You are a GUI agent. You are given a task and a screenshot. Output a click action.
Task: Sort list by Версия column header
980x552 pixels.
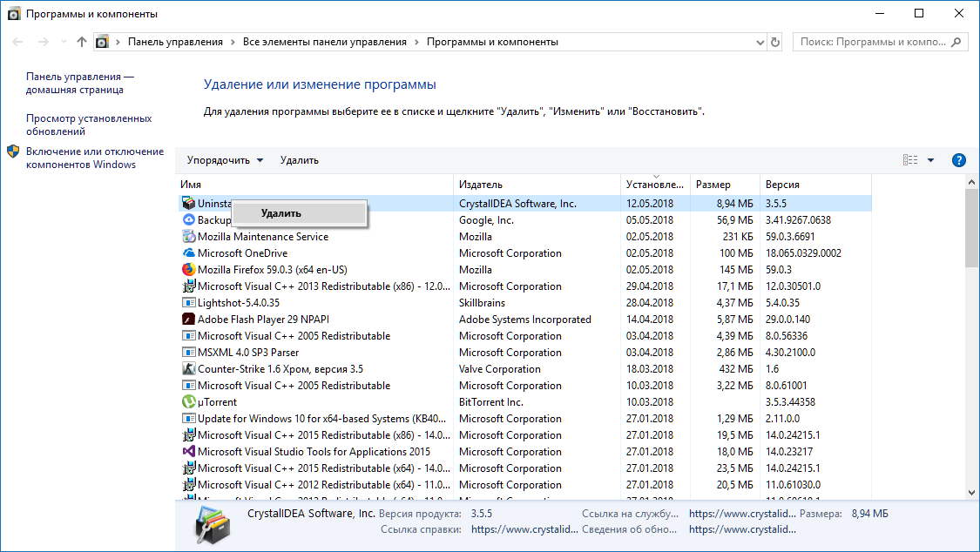point(815,185)
